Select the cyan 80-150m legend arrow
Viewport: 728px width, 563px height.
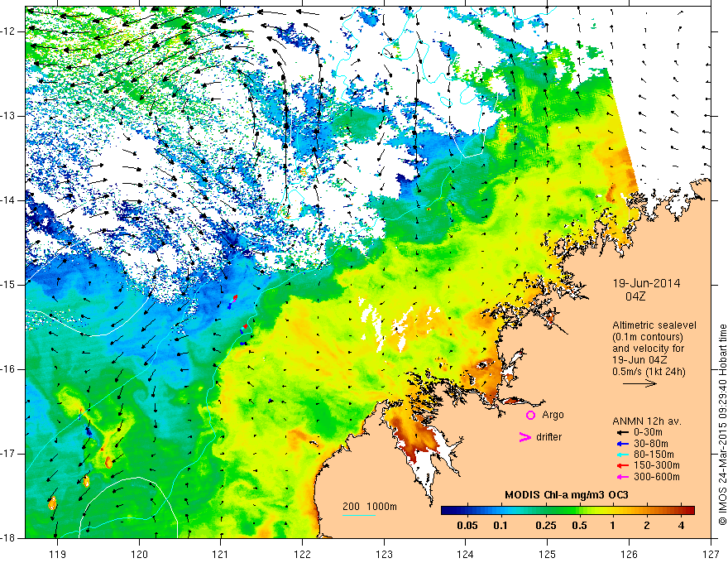pos(622,455)
